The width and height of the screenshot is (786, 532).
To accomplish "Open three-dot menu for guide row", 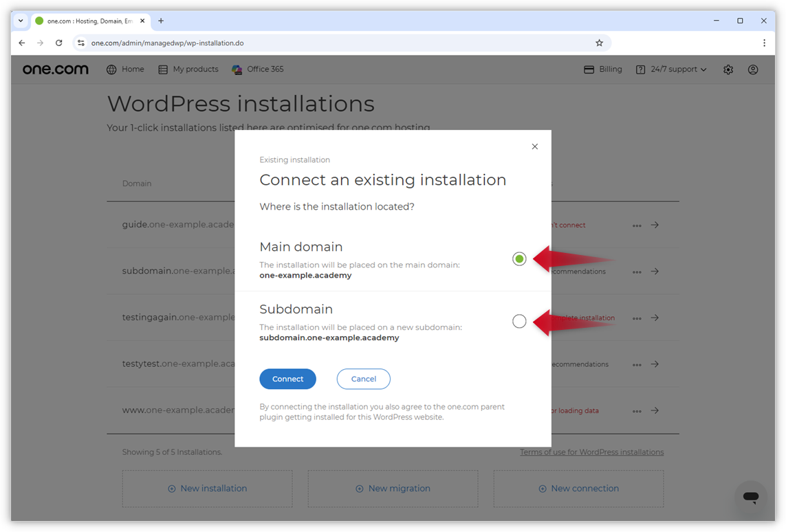I will 637,225.
